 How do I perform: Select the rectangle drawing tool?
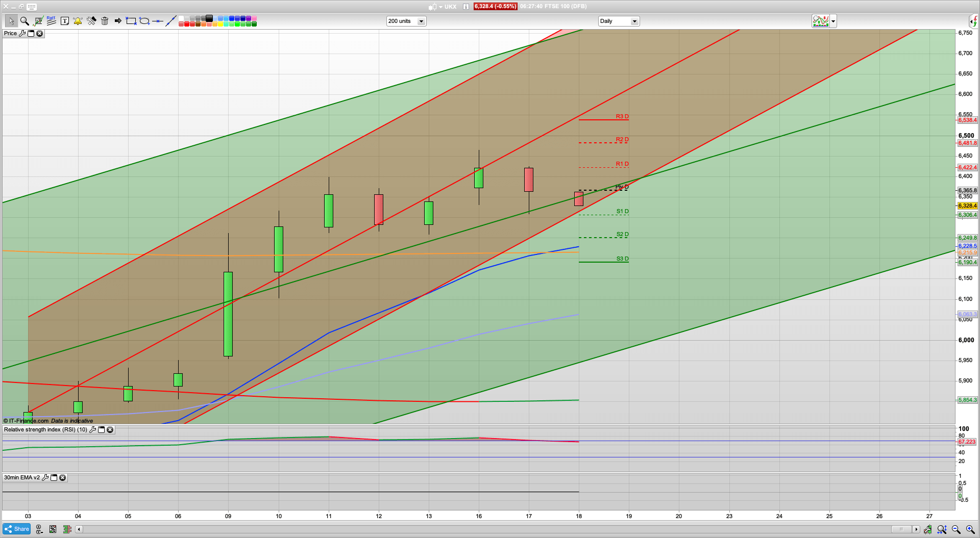pos(131,21)
